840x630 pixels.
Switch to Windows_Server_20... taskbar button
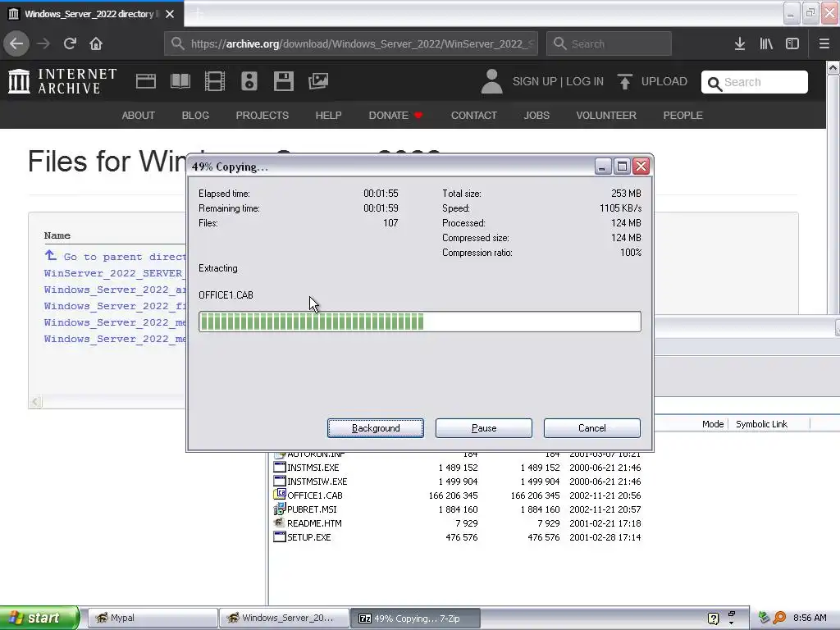(284, 618)
